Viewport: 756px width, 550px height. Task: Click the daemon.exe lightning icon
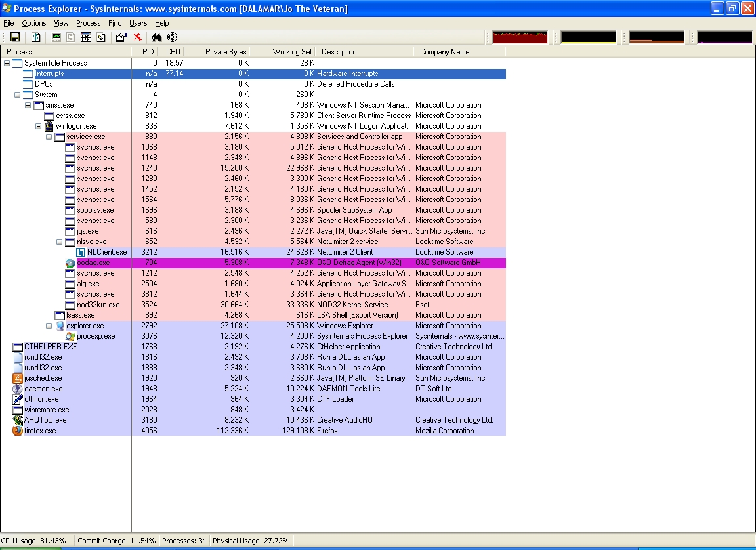[x=17, y=389]
